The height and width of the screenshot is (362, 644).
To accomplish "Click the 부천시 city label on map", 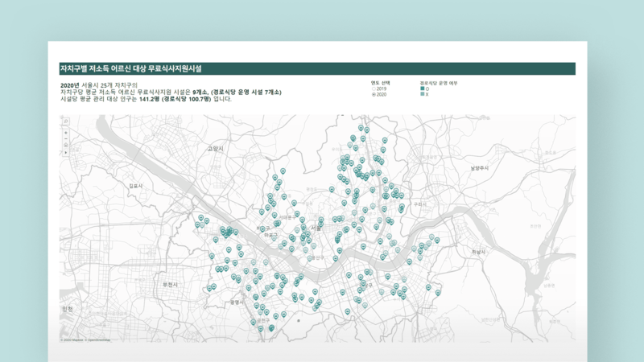I will (169, 285).
